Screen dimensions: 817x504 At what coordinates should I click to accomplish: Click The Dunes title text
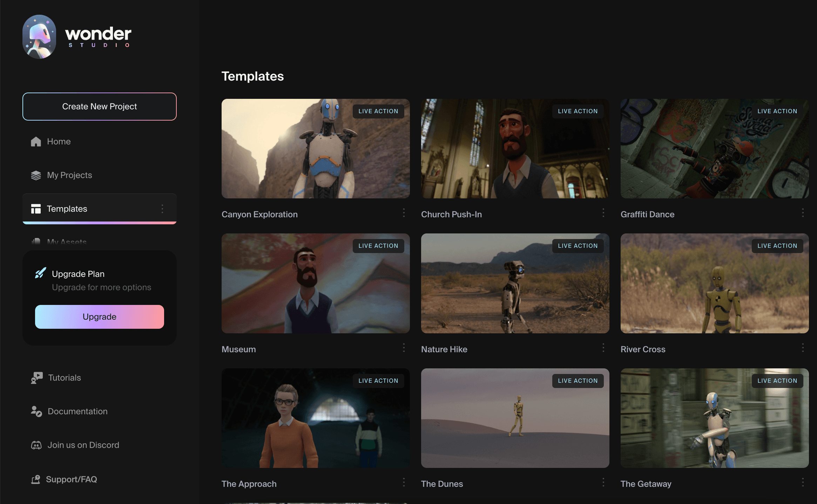coord(442,484)
